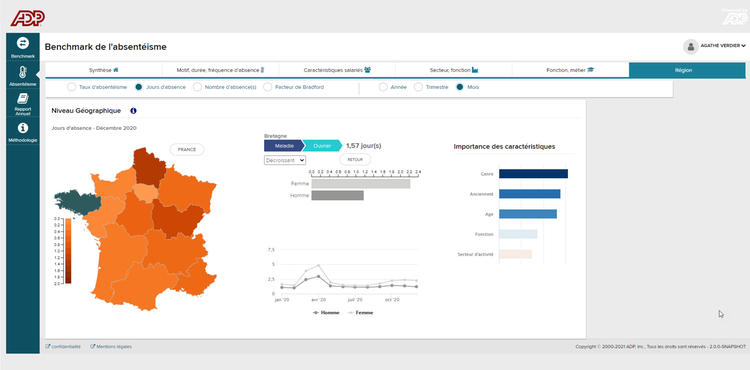
Task: Click the Age importance bar
Action: 528,214
